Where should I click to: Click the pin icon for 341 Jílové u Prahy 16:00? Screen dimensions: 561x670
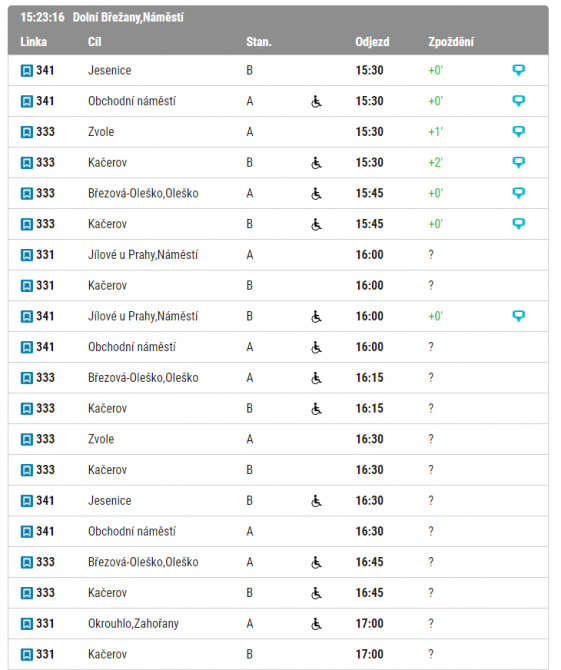(x=518, y=316)
